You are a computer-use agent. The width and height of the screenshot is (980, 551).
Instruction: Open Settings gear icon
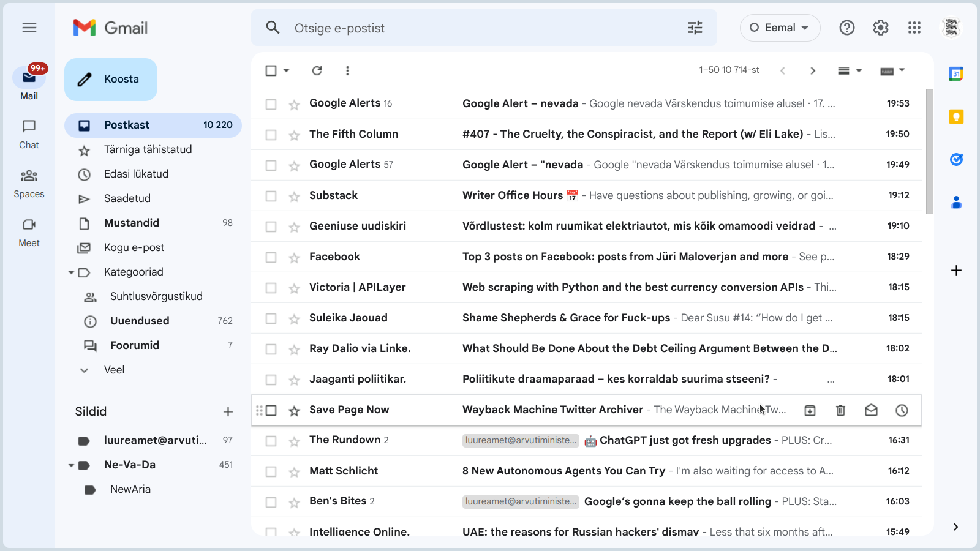tap(881, 28)
